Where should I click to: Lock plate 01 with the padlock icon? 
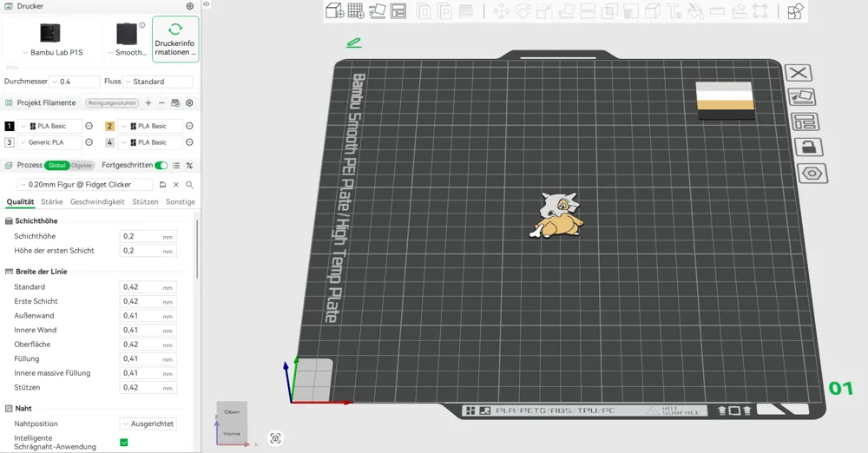(x=809, y=147)
